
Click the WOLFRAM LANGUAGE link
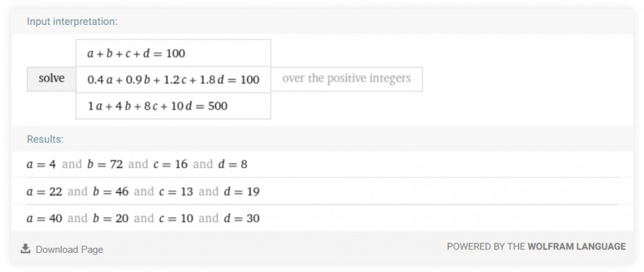pos(577,246)
